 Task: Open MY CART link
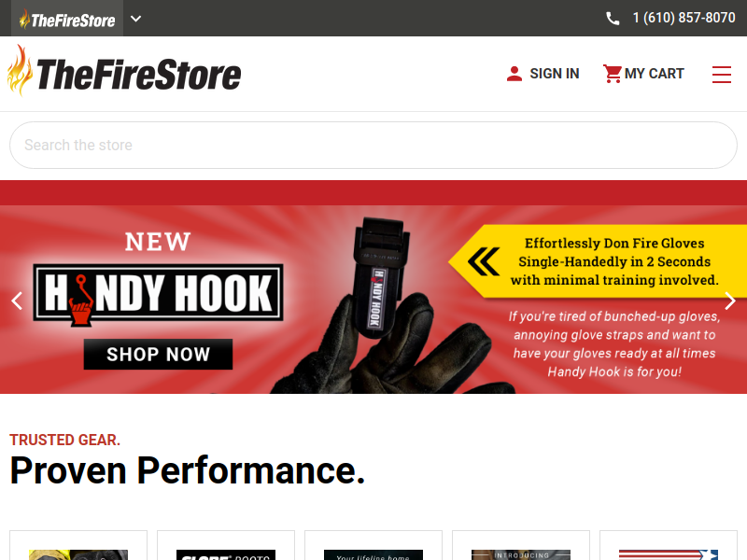point(655,74)
